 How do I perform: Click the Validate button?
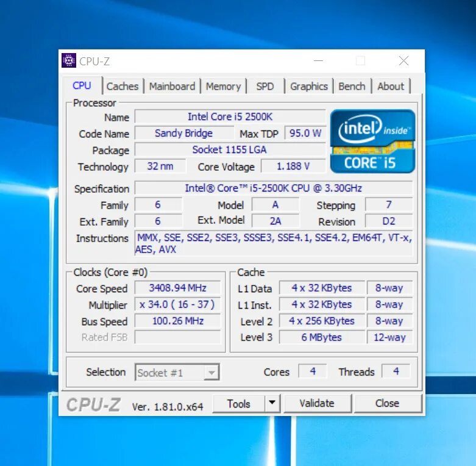317,403
